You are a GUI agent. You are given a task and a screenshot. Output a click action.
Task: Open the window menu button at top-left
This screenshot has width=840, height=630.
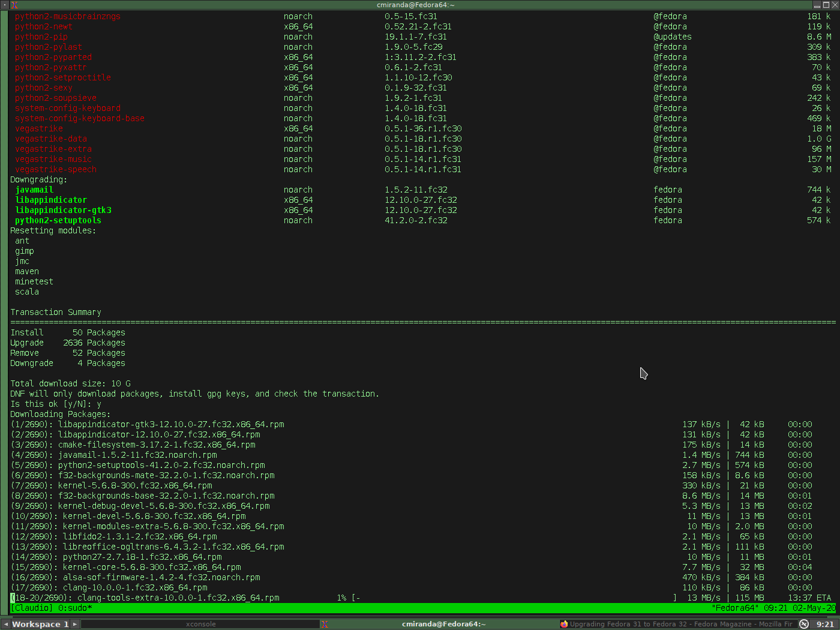[4, 5]
